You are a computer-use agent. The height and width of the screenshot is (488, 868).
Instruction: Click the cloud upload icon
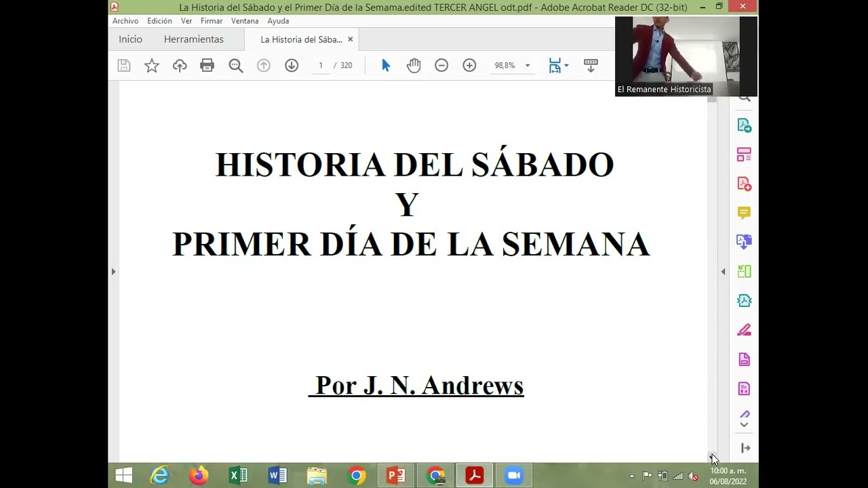click(x=180, y=66)
